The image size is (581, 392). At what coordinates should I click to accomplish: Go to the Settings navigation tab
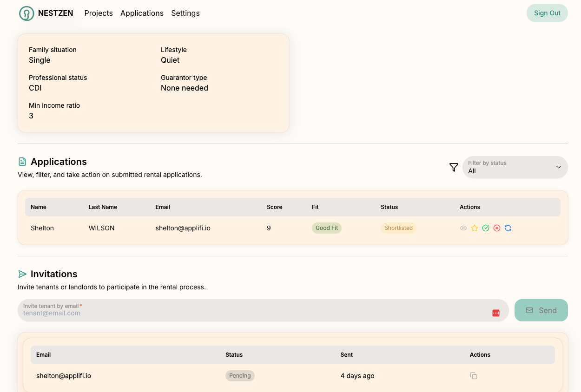pyautogui.click(x=185, y=13)
